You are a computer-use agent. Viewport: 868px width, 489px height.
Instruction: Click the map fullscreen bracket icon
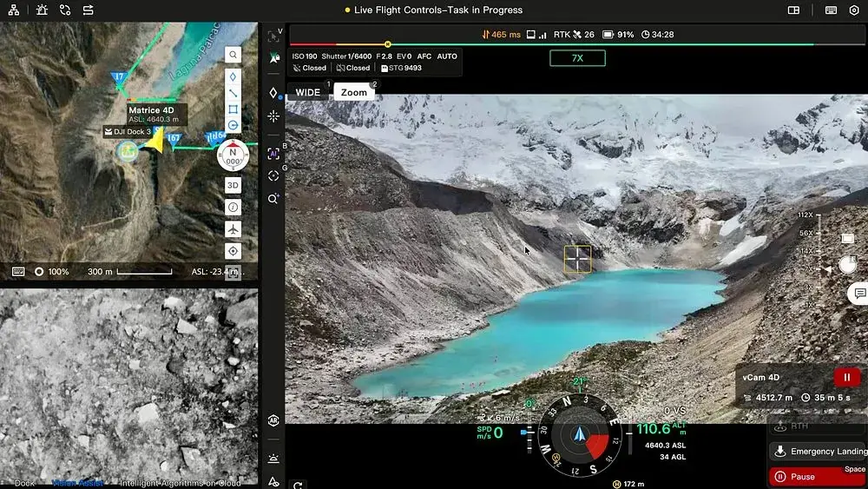point(233,273)
